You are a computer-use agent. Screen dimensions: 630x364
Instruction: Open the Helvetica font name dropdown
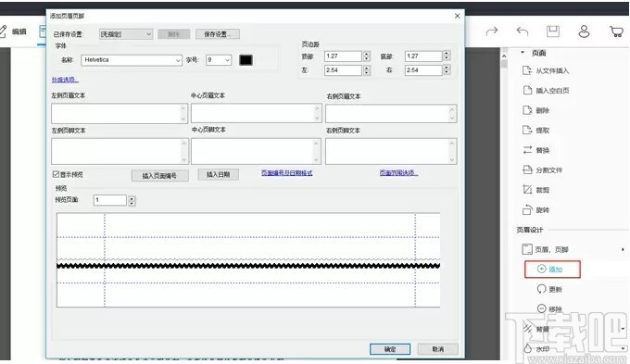coord(132,60)
